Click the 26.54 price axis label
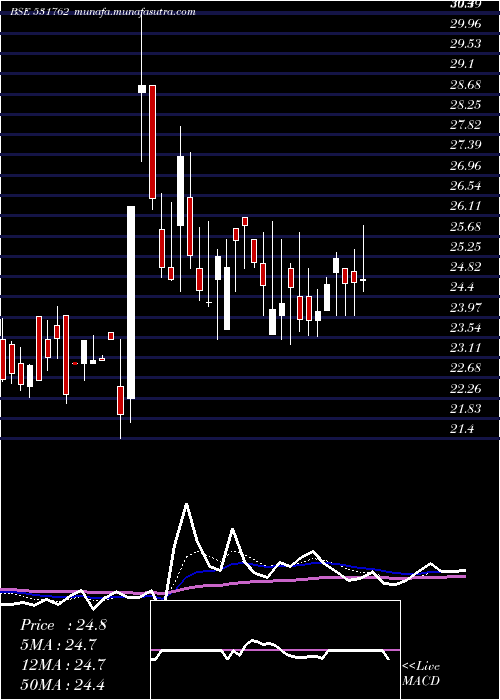500x700 pixels. 466,186
